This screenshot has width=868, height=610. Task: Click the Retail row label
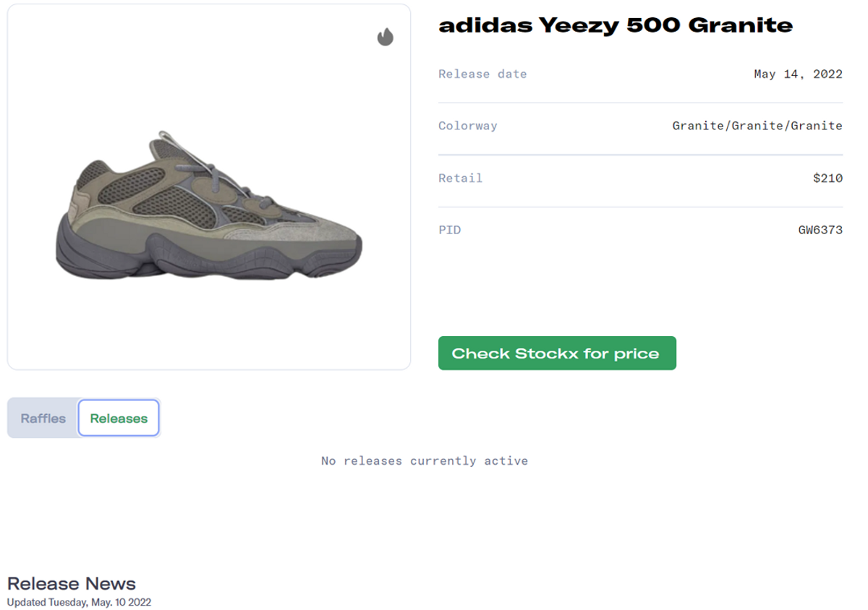[x=459, y=178]
